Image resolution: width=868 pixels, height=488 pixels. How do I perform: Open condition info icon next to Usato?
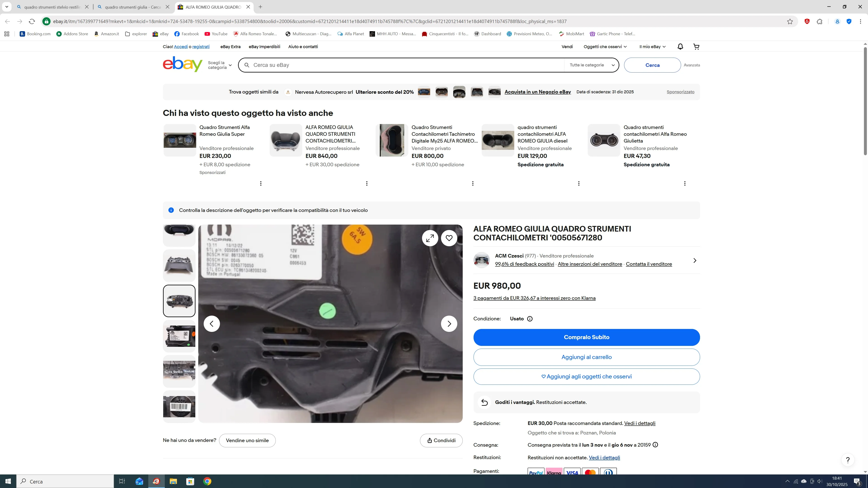click(x=530, y=319)
